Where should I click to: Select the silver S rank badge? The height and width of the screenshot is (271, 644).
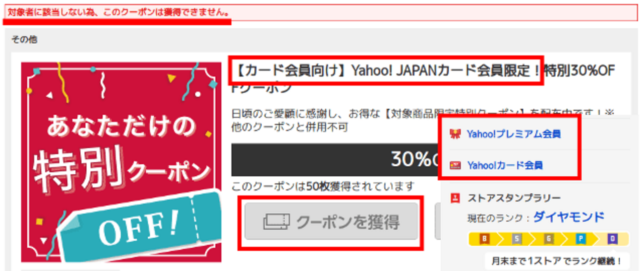point(517,239)
